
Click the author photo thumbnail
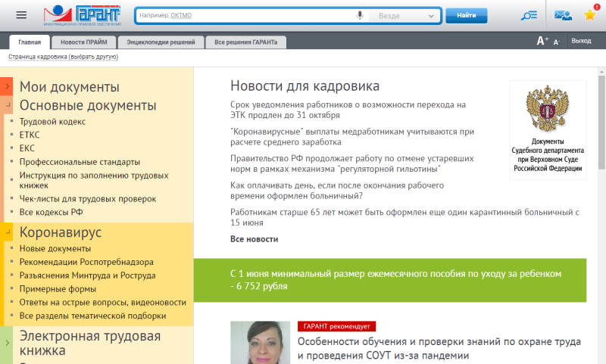(x=260, y=342)
